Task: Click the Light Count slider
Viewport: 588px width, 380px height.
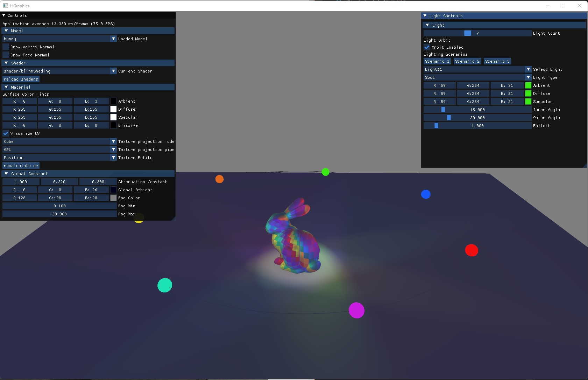Action: click(477, 33)
